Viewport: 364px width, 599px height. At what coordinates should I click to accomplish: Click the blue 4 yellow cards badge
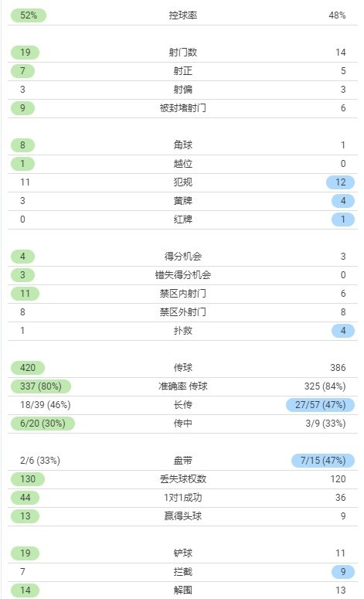coord(343,201)
